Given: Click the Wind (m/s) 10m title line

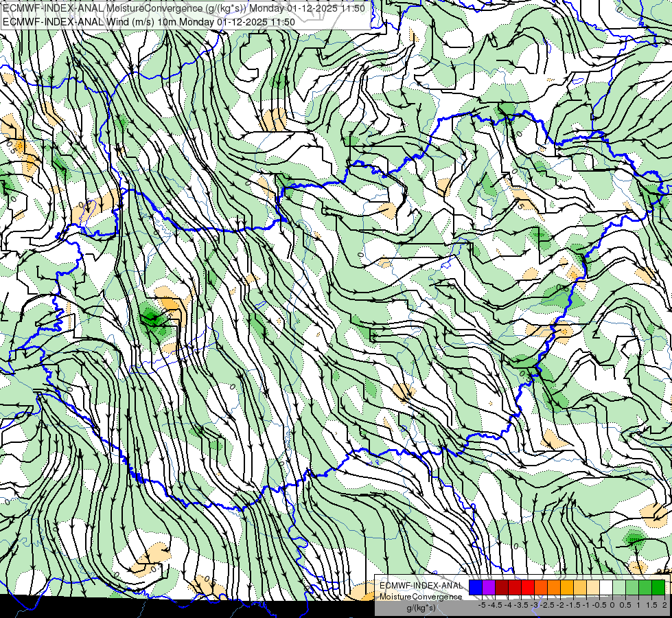Looking at the screenshot, I should (149, 22).
